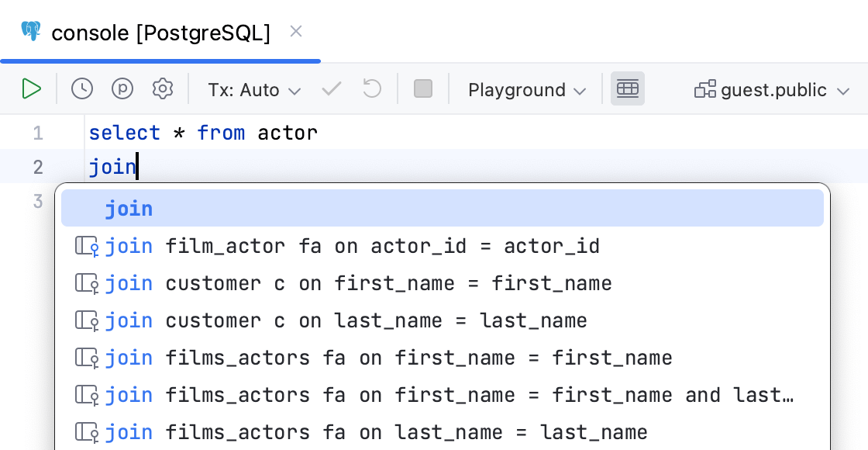Switch to the console [PostgreSQL] tab
This screenshot has height=450, width=868.
160,33
